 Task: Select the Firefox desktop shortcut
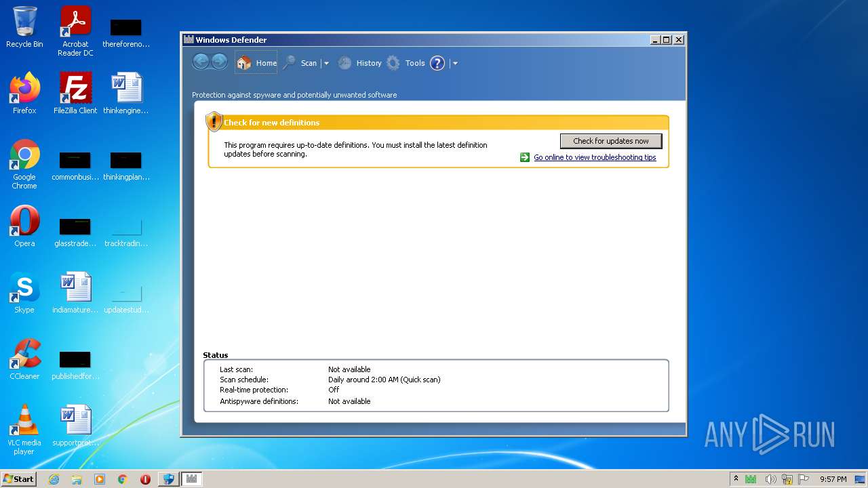tap(24, 94)
